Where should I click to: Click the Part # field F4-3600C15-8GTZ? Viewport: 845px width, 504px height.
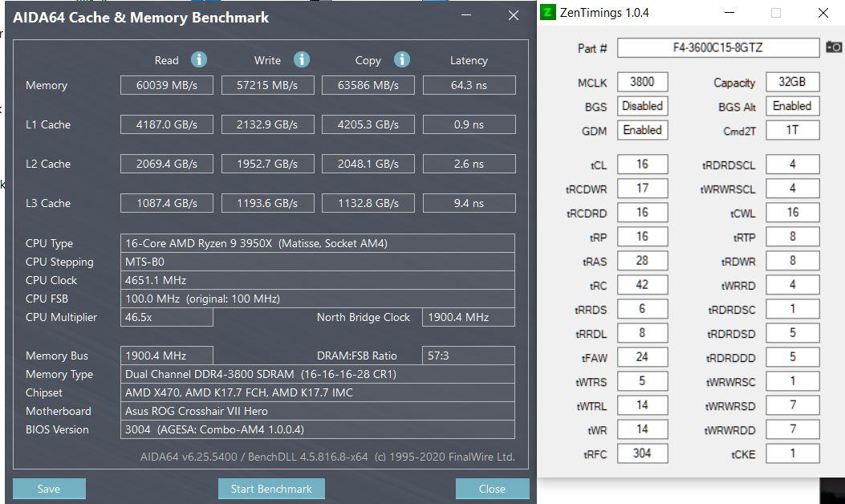tap(718, 47)
